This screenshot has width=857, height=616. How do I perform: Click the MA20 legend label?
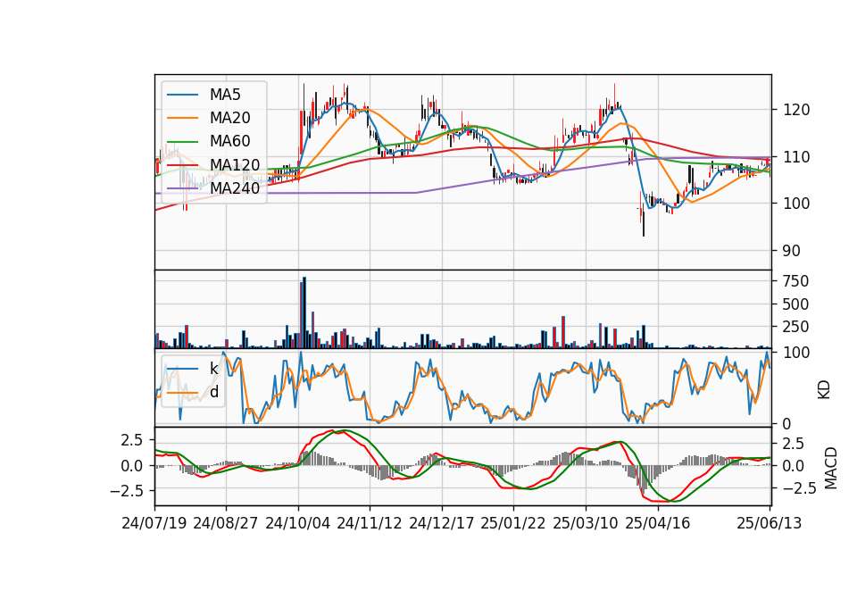pyautogui.click(x=229, y=118)
